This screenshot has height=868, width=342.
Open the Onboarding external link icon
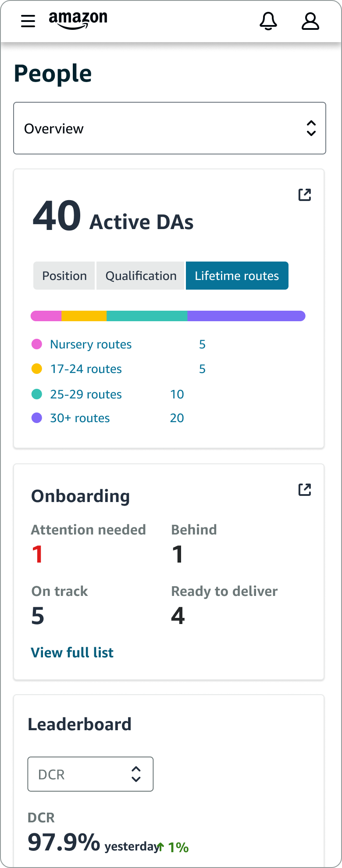(x=304, y=489)
